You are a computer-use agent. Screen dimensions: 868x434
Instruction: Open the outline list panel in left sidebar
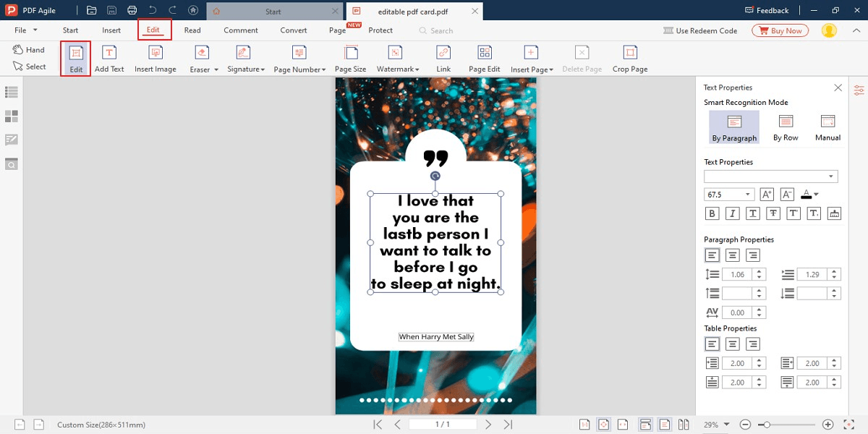(12, 92)
